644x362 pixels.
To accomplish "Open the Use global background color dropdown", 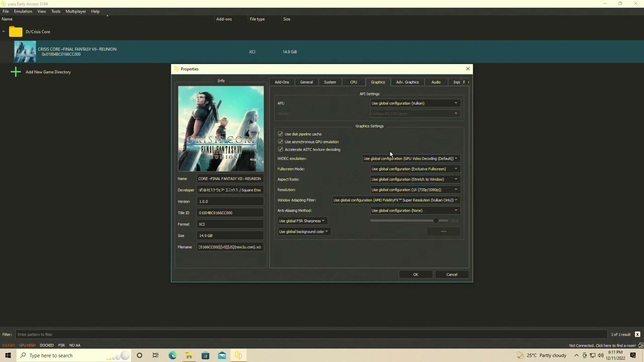I will (x=303, y=232).
